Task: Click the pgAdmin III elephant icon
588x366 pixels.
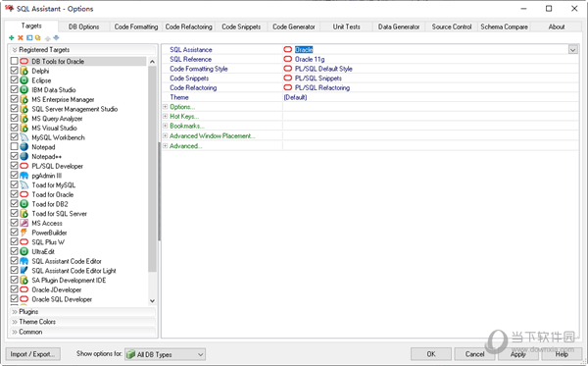Action: [24, 176]
